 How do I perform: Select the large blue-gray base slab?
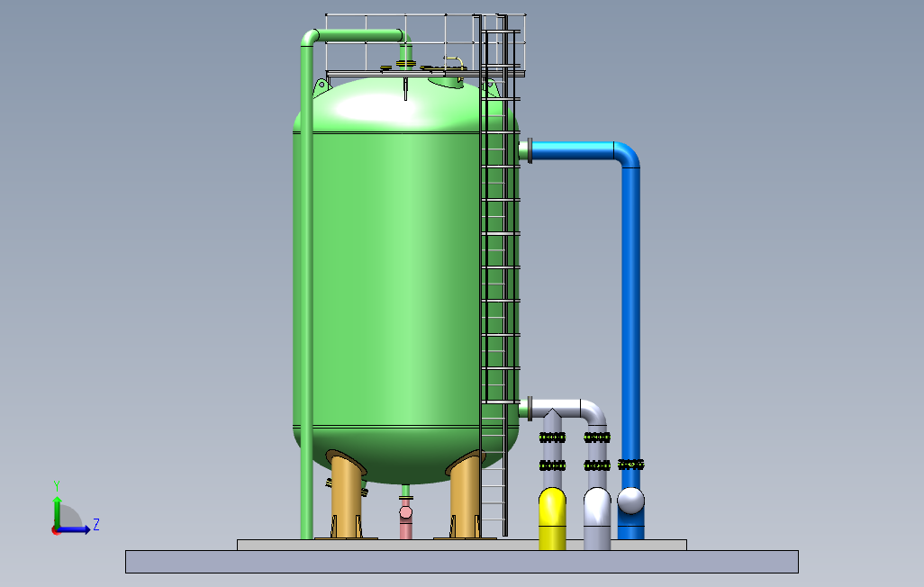[462, 562]
